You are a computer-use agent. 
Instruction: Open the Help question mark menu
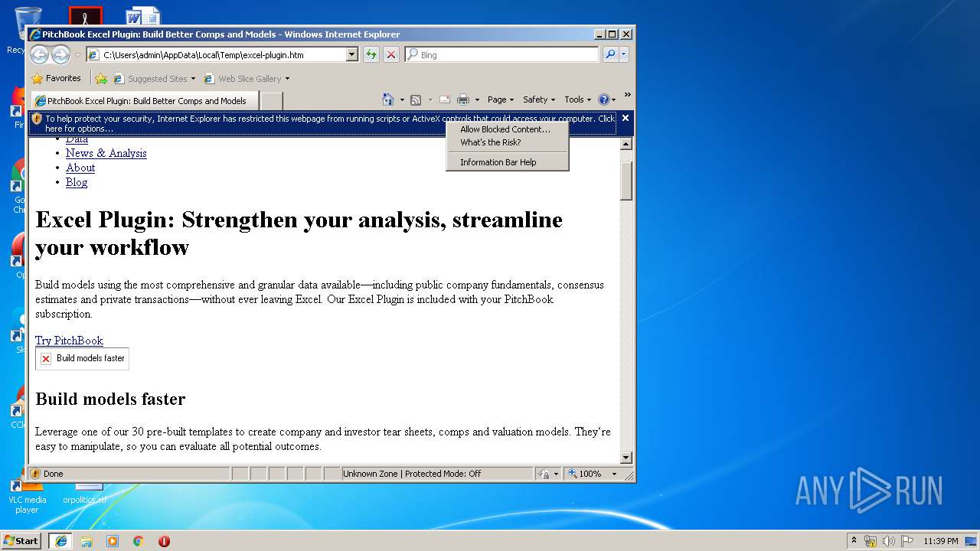(x=606, y=99)
